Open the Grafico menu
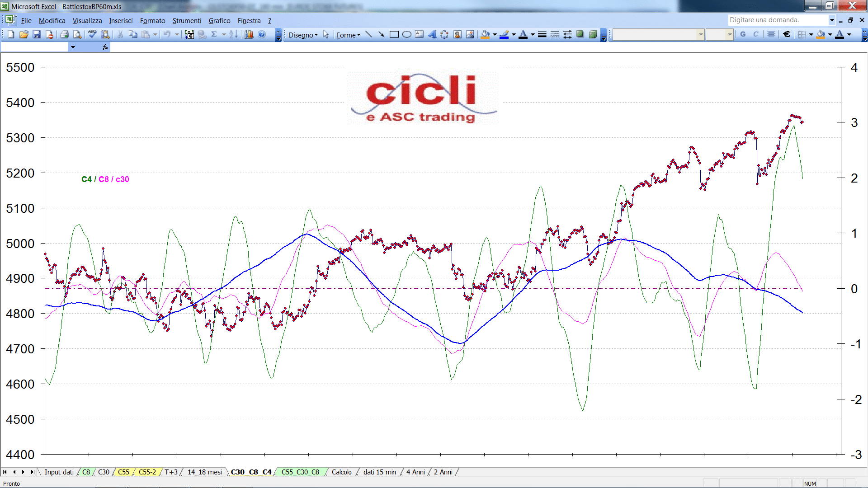This screenshot has width=868, height=488. click(219, 21)
